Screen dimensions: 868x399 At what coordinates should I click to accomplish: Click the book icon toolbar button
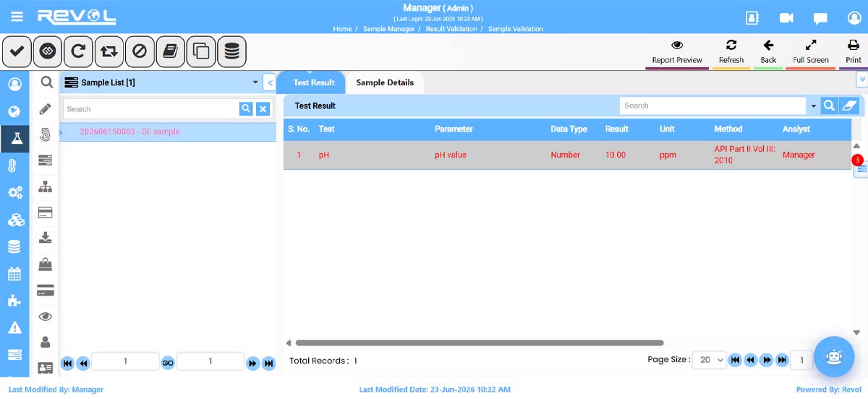pos(170,51)
